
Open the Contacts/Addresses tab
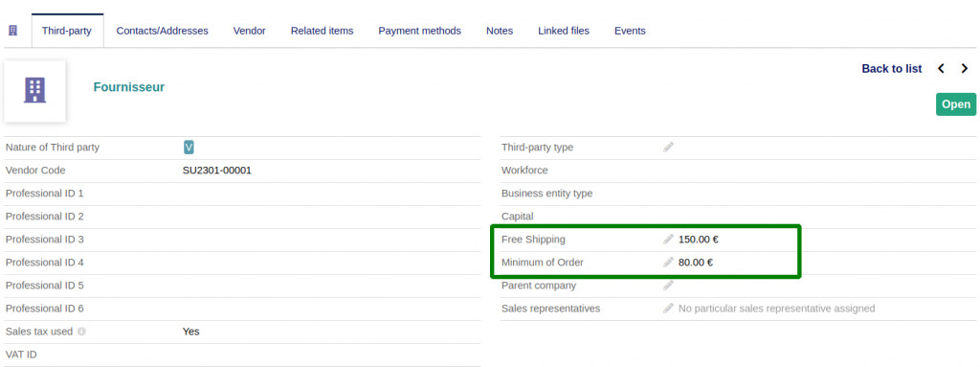coord(162,31)
